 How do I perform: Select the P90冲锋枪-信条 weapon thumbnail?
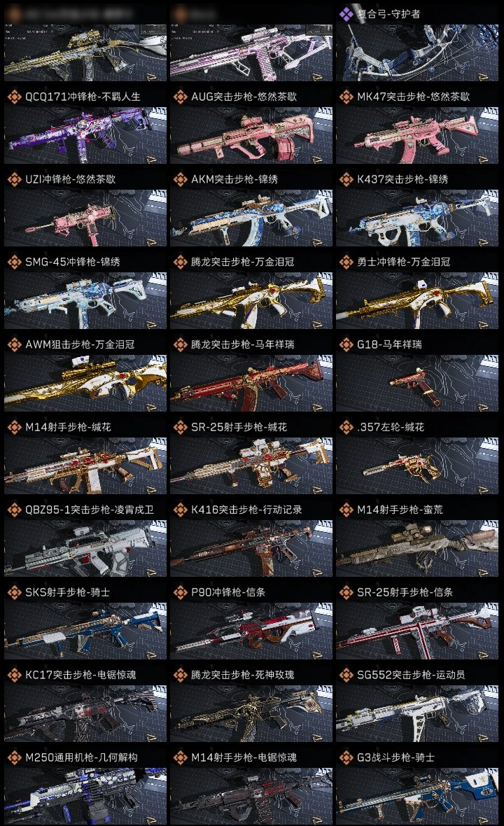[x=251, y=631]
